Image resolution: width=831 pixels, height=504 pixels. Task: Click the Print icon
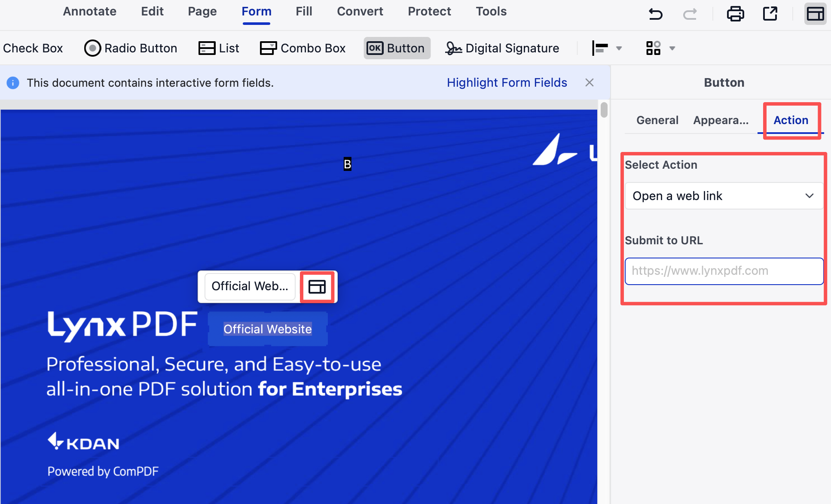(x=735, y=14)
